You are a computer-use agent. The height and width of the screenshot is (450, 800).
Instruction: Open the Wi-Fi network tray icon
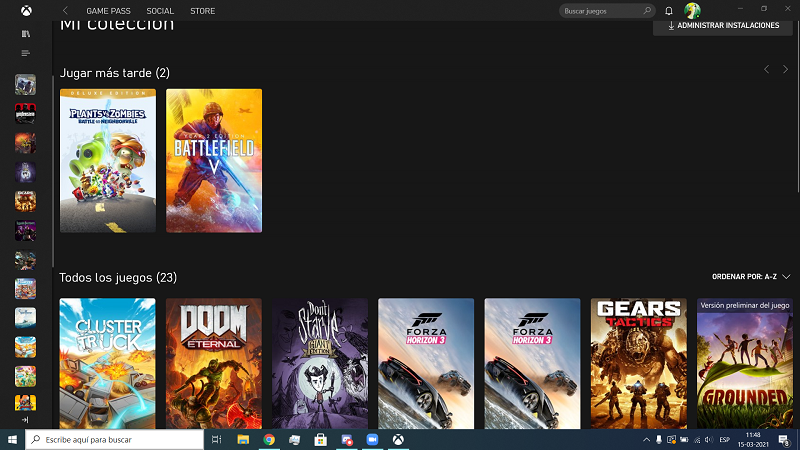pos(696,440)
